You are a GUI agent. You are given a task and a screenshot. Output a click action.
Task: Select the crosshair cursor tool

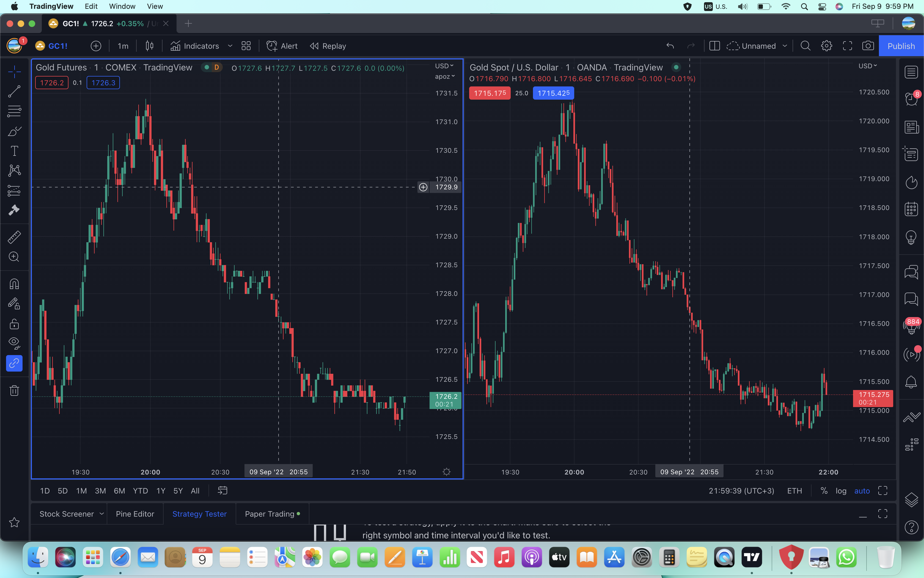point(14,72)
